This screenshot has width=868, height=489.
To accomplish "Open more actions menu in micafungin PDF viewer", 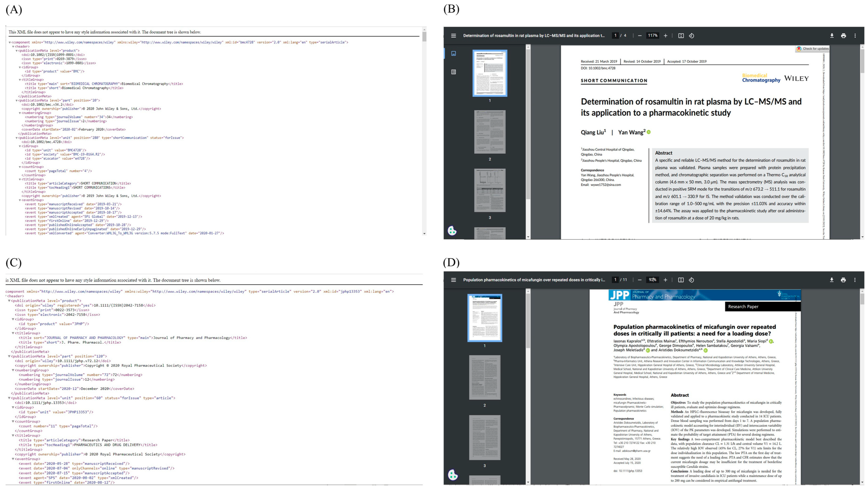I will (855, 280).
